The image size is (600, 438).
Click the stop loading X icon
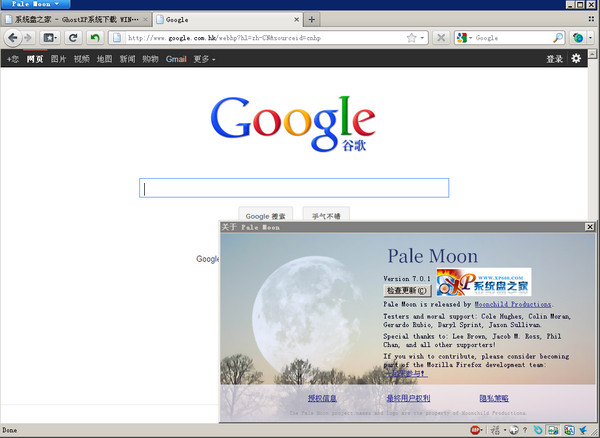click(x=441, y=38)
